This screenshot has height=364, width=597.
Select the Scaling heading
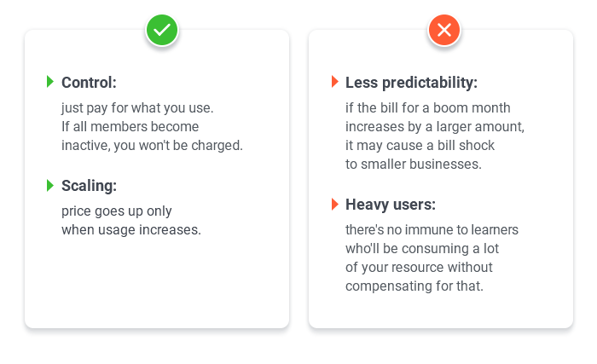click(x=89, y=186)
